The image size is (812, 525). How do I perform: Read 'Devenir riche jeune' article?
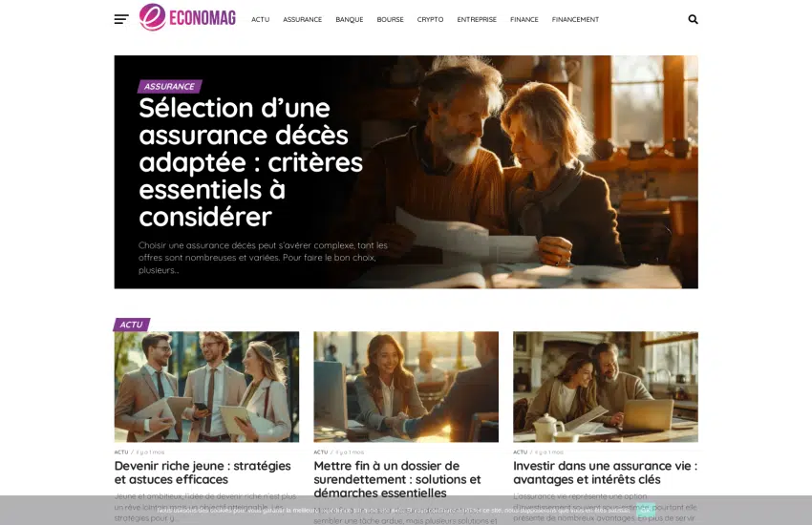point(203,472)
